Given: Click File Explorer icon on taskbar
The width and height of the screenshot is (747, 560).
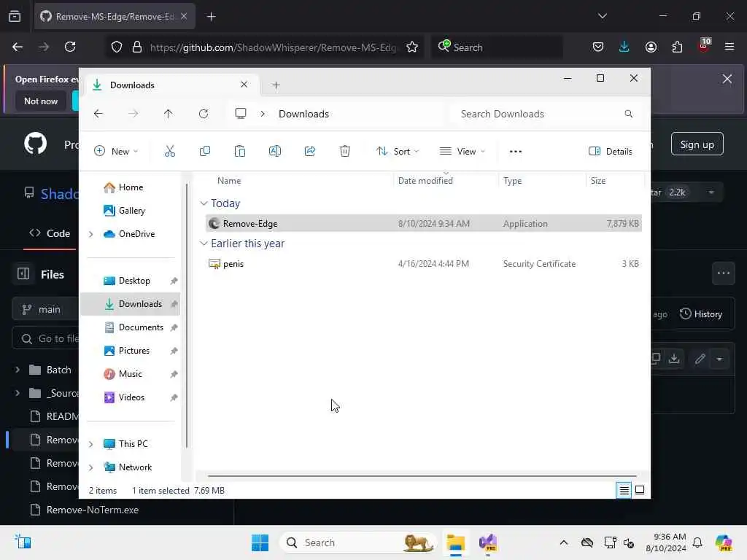Looking at the screenshot, I should (x=455, y=542).
